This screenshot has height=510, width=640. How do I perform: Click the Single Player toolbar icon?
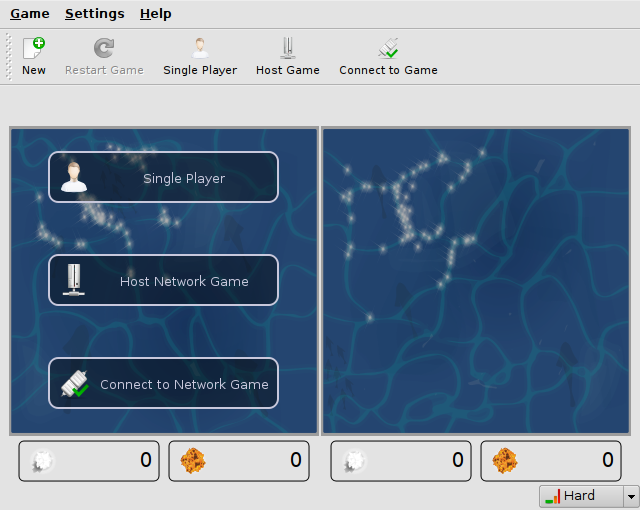pyautogui.click(x=200, y=48)
